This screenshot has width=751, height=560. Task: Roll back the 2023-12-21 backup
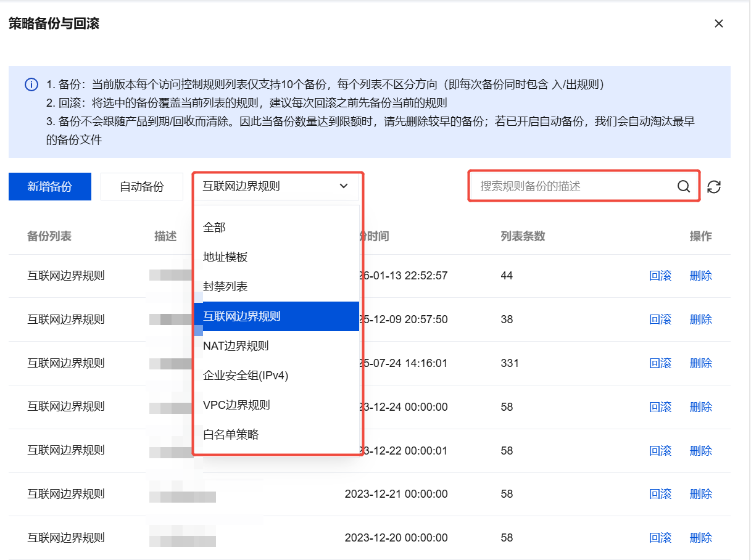click(x=660, y=494)
